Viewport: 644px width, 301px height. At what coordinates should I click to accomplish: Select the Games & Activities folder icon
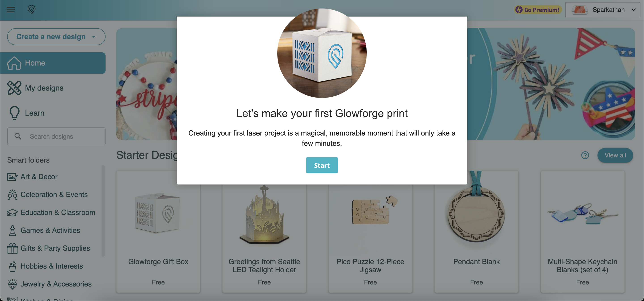tap(12, 230)
